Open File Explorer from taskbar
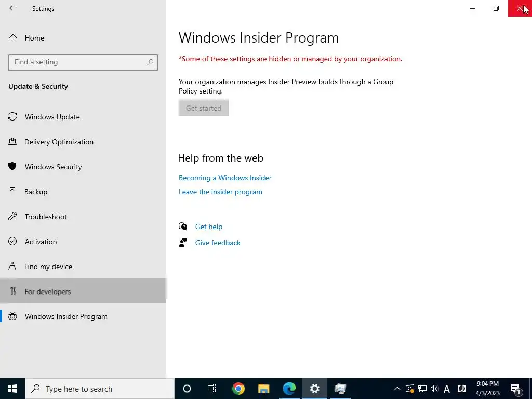 263,389
